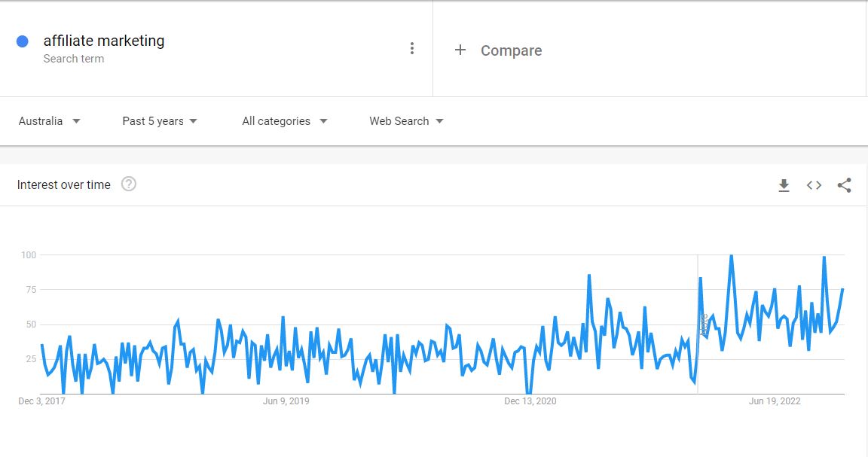Click the Dec 13, 2020 axis label
Screen dimensions: 868x457
530,401
